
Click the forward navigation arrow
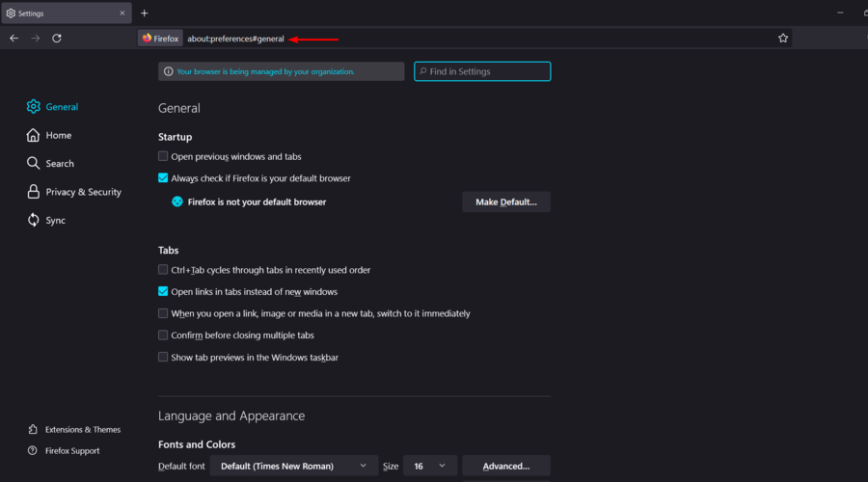coord(36,39)
